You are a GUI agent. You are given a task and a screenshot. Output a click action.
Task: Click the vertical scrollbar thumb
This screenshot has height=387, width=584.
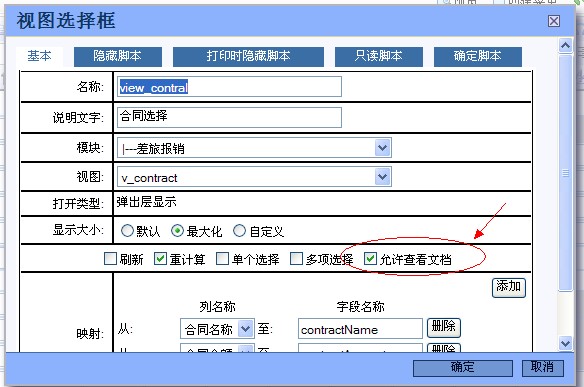coord(565,173)
